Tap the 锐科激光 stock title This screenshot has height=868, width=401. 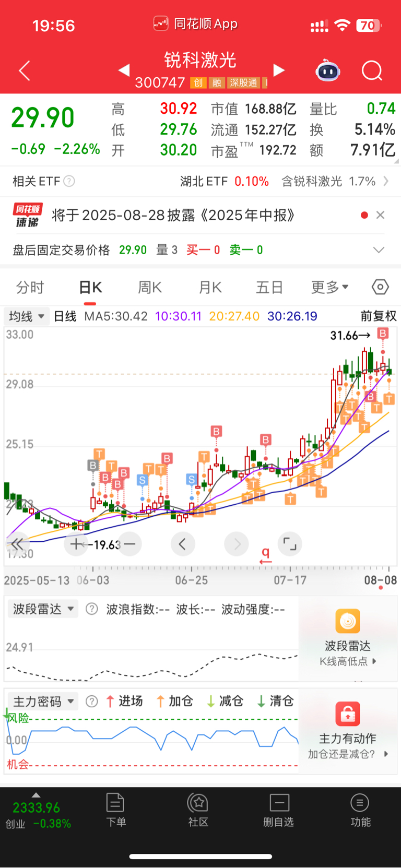200,60
